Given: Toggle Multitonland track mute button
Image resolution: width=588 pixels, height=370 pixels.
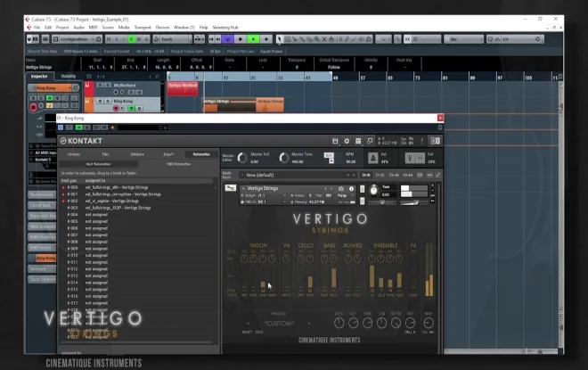Looking at the screenshot, I should (x=100, y=86).
